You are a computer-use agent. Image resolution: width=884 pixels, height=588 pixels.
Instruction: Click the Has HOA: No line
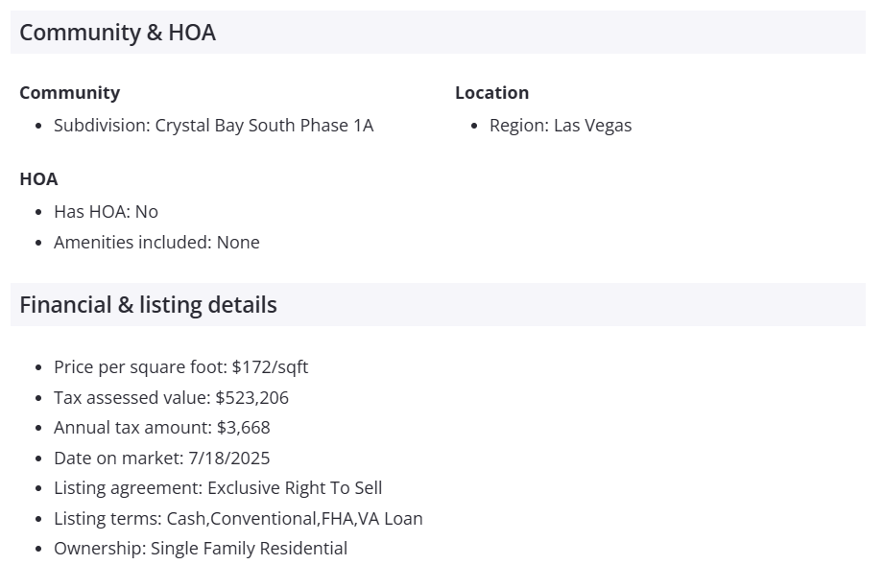click(x=106, y=212)
